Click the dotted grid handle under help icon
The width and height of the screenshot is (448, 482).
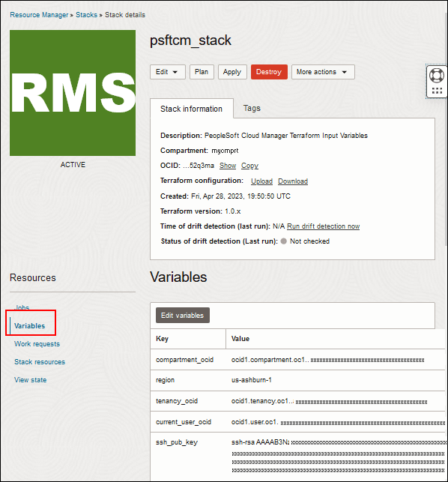(437, 91)
